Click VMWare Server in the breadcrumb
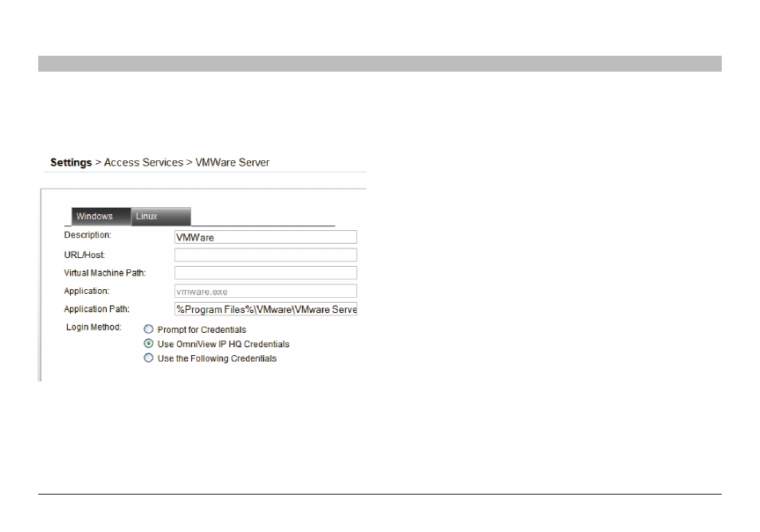This screenshot has height=532, width=760. [x=232, y=162]
